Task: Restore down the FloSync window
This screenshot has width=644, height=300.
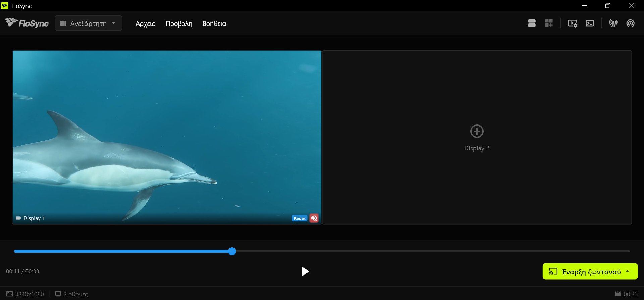Action: click(x=608, y=6)
